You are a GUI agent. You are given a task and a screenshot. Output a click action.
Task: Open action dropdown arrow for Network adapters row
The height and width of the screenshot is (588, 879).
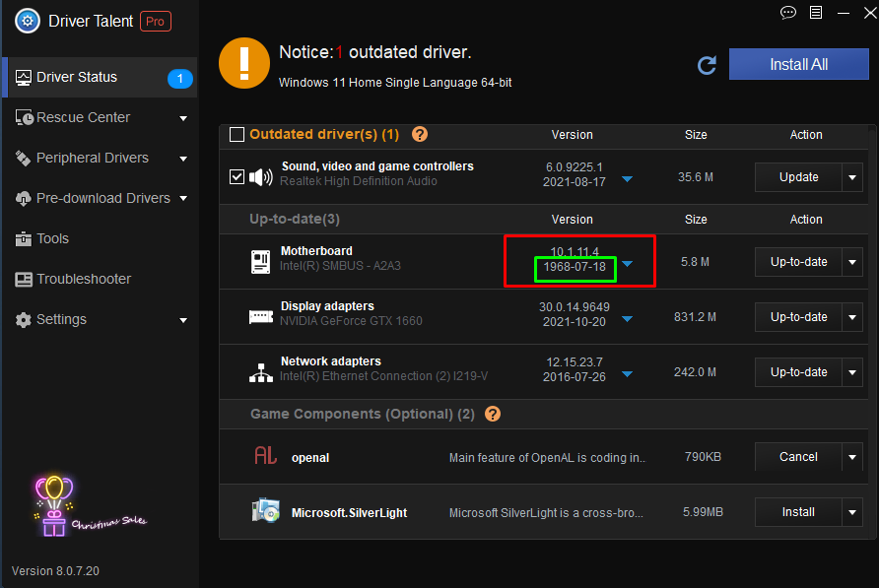tap(852, 372)
